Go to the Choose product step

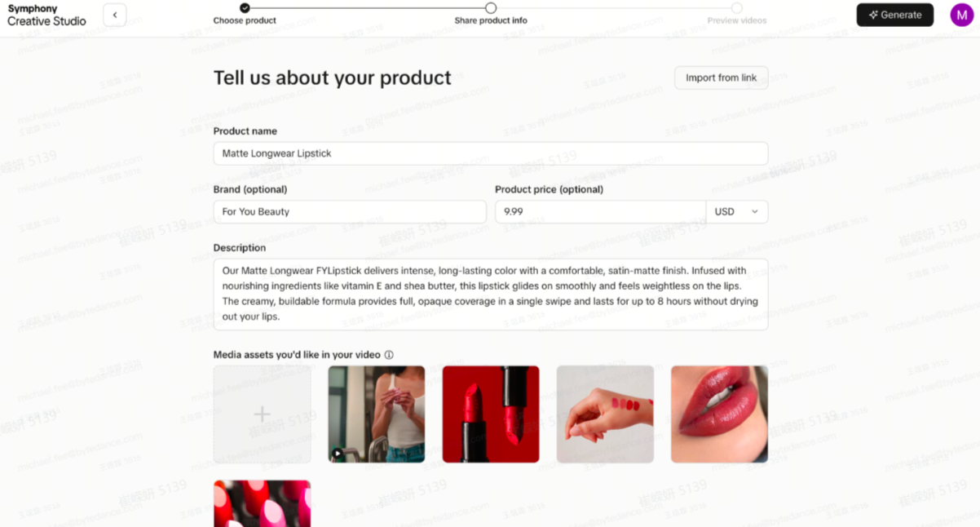(245, 20)
